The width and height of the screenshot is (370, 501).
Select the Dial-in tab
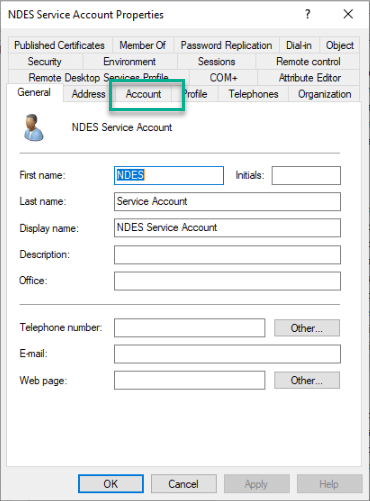tap(299, 45)
